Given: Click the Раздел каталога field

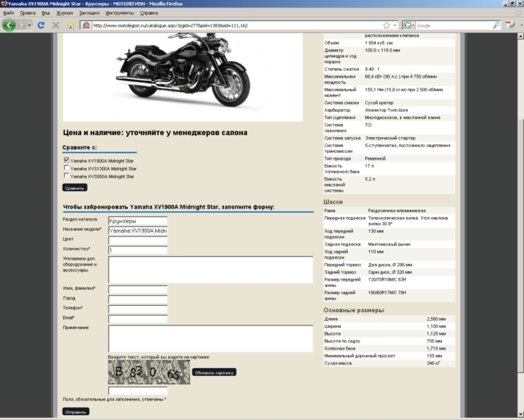Looking at the screenshot, I should tap(138, 220).
